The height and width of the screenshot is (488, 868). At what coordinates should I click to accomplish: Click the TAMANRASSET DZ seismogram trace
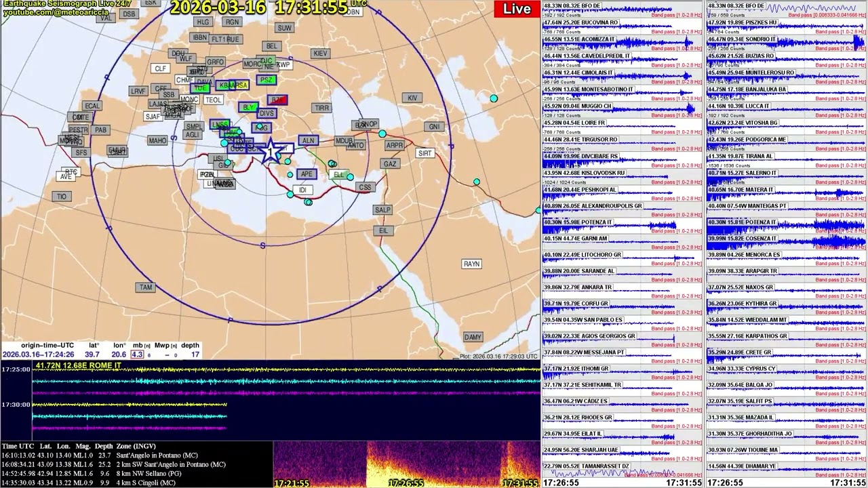(622, 470)
